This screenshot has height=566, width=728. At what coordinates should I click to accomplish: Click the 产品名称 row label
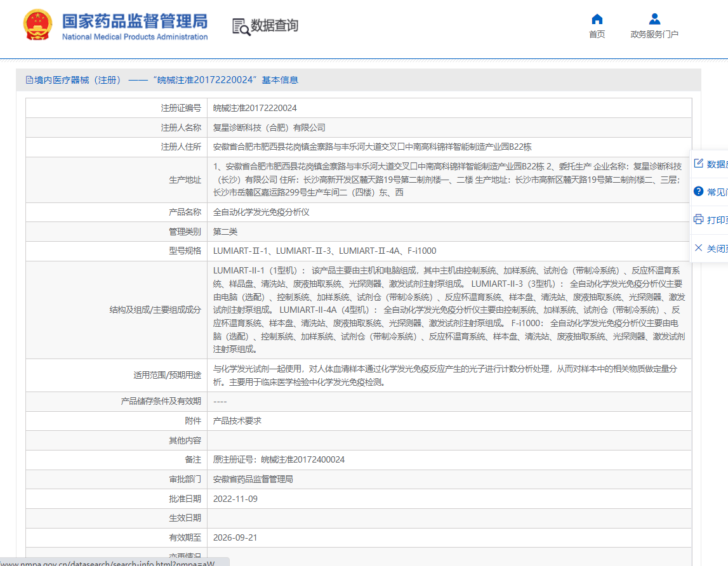[x=185, y=212]
